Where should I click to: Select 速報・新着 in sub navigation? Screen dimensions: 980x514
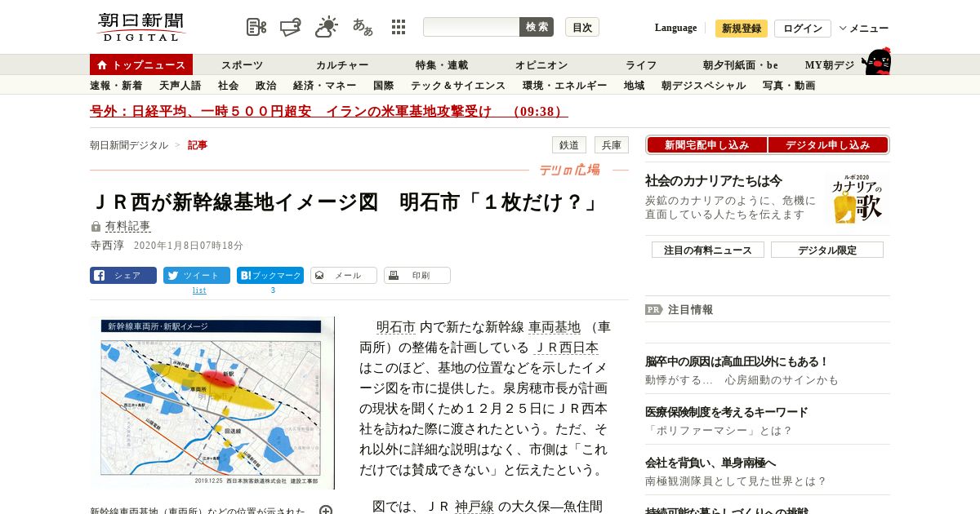[116, 86]
